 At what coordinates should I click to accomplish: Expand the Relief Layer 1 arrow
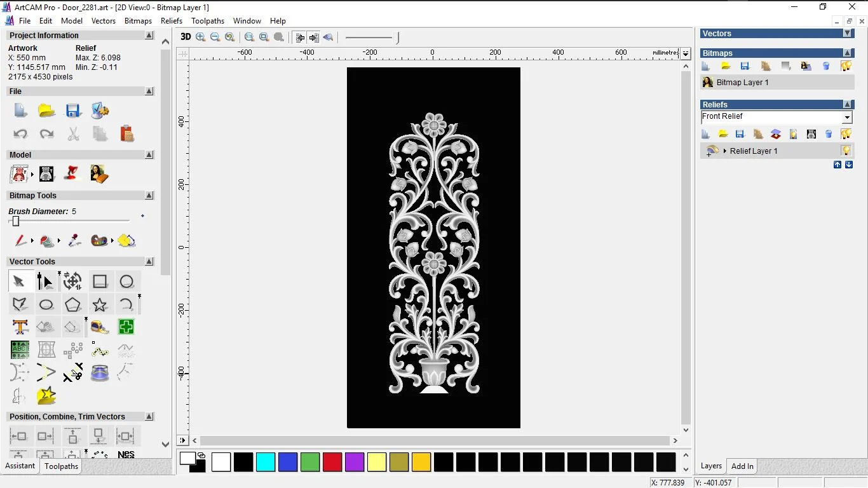point(725,151)
